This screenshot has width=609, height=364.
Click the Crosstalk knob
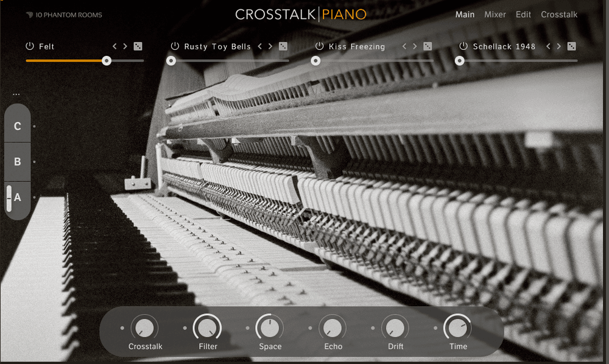[x=144, y=328]
